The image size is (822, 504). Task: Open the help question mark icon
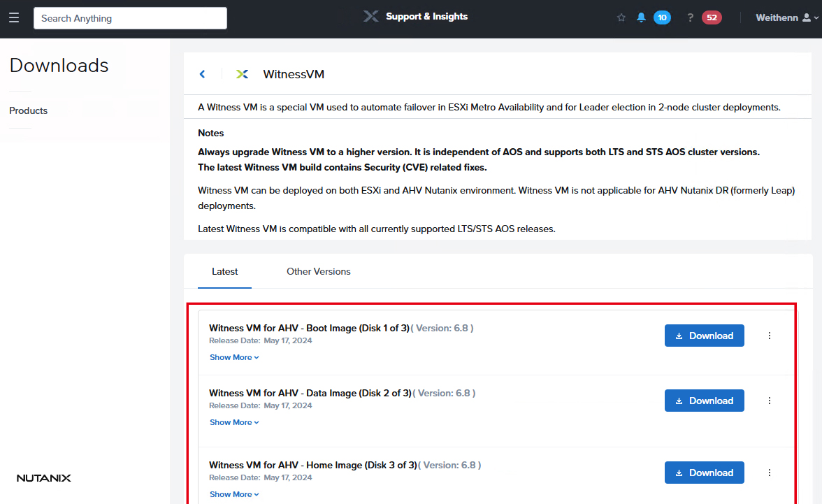[691, 18]
